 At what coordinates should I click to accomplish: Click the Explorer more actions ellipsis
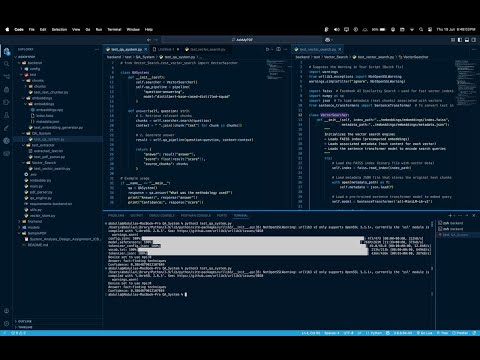(97, 49)
